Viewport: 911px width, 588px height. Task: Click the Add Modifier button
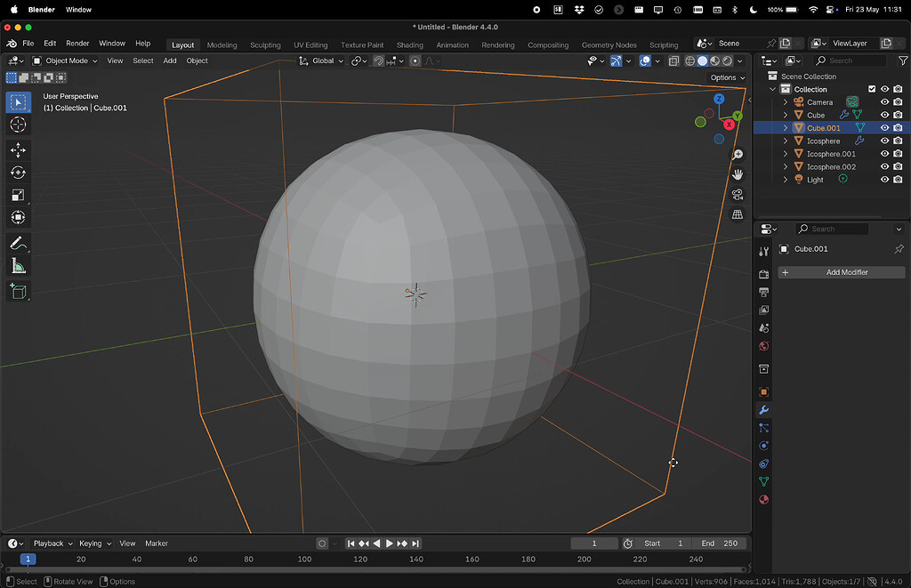click(x=842, y=272)
